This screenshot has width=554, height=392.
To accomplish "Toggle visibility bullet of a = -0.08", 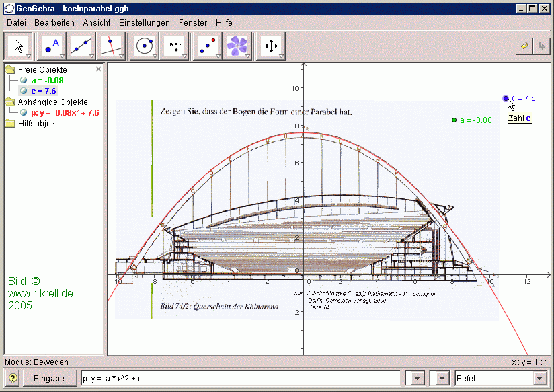I will click(x=24, y=80).
